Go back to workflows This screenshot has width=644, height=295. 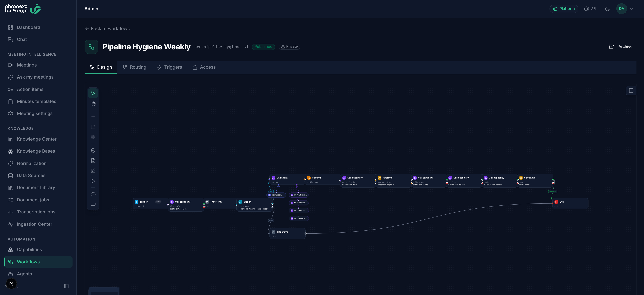[x=107, y=29]
